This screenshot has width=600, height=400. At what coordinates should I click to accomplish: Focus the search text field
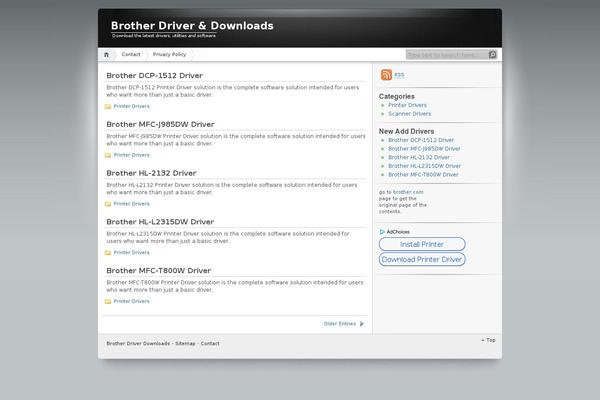(x=447, y=55)
